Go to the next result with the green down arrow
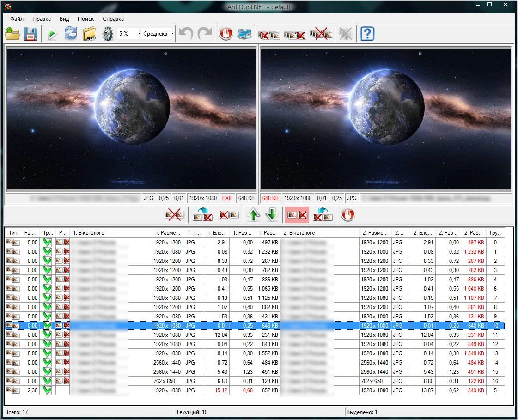The width and height of the screenshot is (518, 420). (272, 215)
